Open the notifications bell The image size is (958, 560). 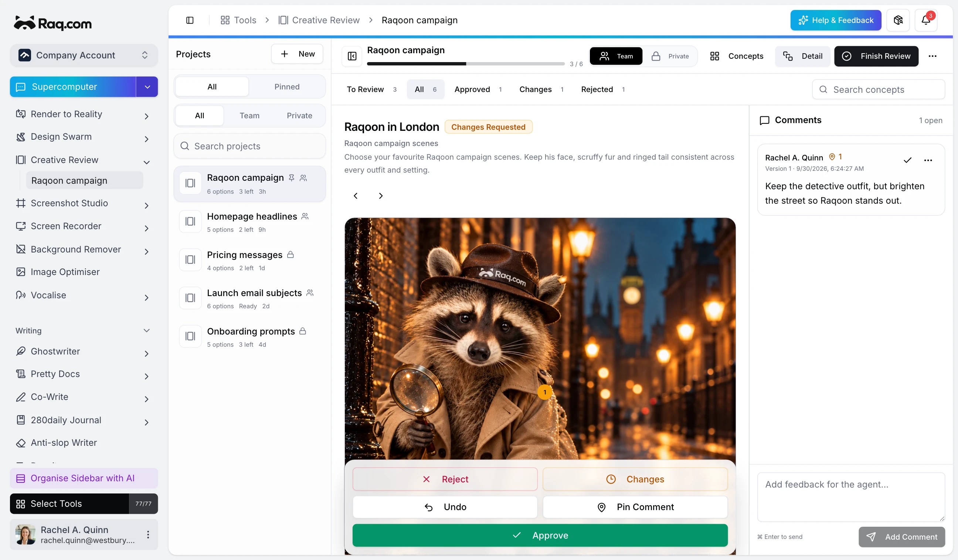[926, 20]
